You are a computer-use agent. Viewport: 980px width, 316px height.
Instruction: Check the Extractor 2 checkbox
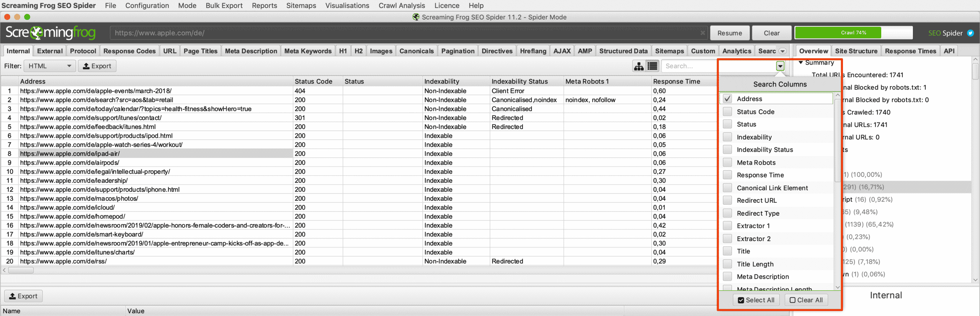tap(727, 238)
